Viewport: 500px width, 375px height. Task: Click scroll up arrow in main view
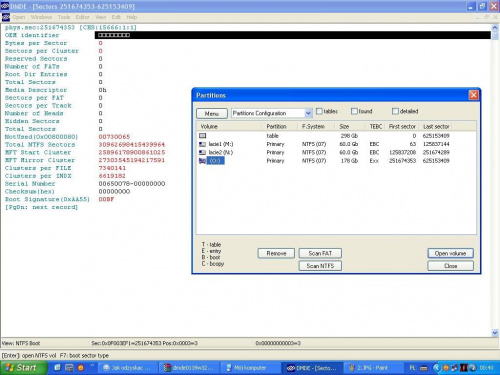[495, 28]
